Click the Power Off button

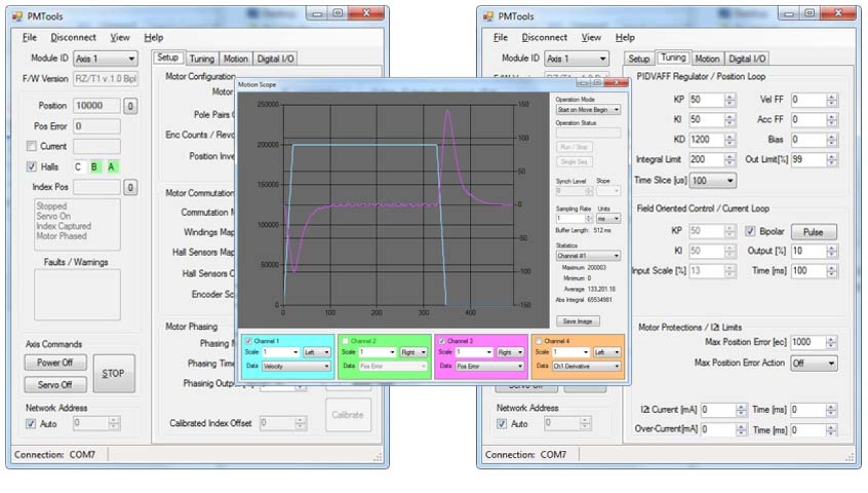point(55,362)
